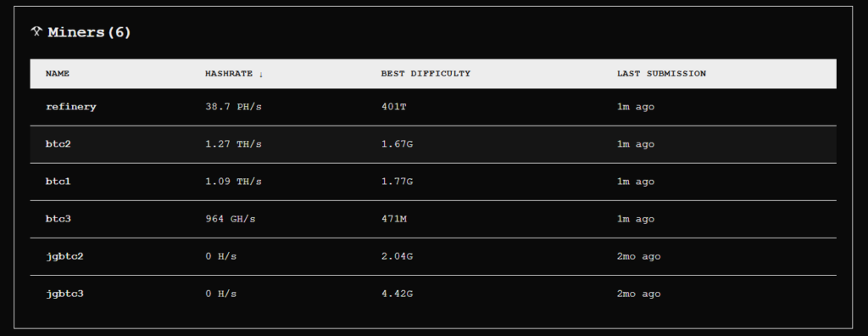
Task: Sort table by NAME column header
Action: point(58,74)
